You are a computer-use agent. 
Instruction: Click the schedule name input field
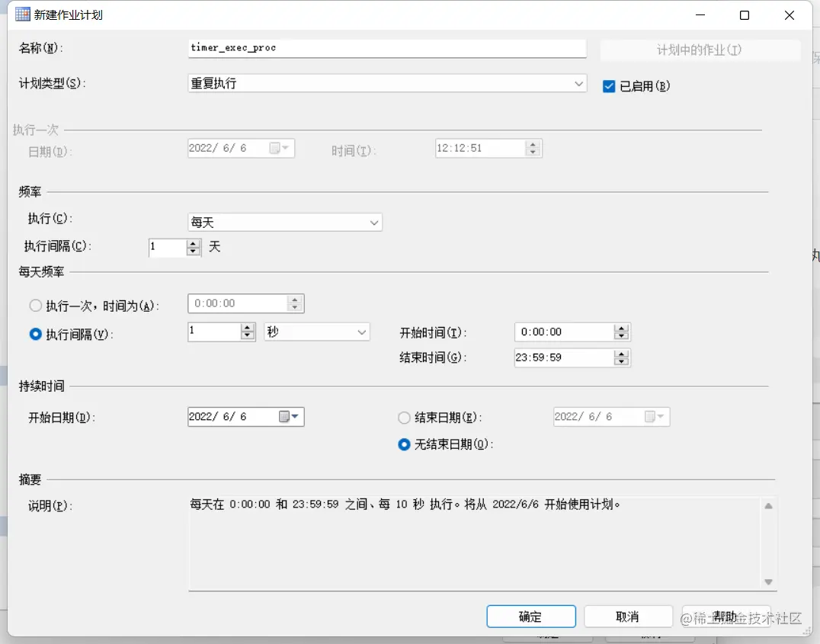point(387,48)
